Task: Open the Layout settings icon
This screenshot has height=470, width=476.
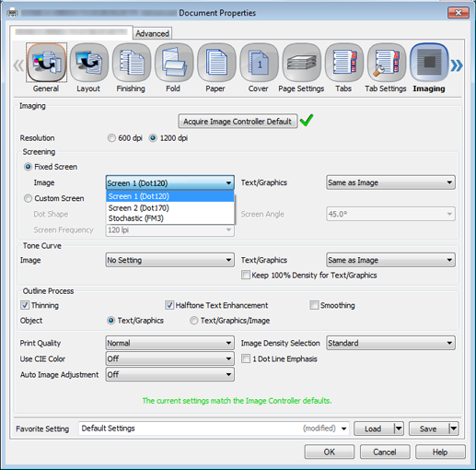Action: click(x=89, y=63)
